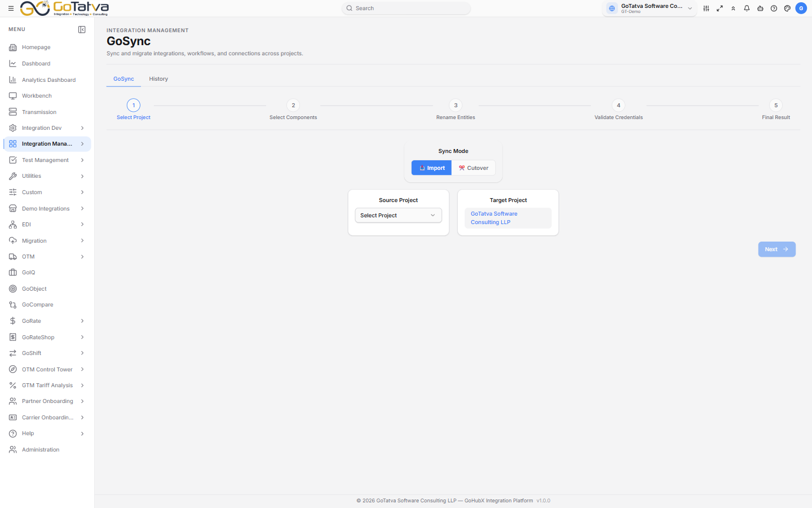Screen dimensions: 812x508
Task: Click the Homepage building icon
Action: [x=12, y=47]
